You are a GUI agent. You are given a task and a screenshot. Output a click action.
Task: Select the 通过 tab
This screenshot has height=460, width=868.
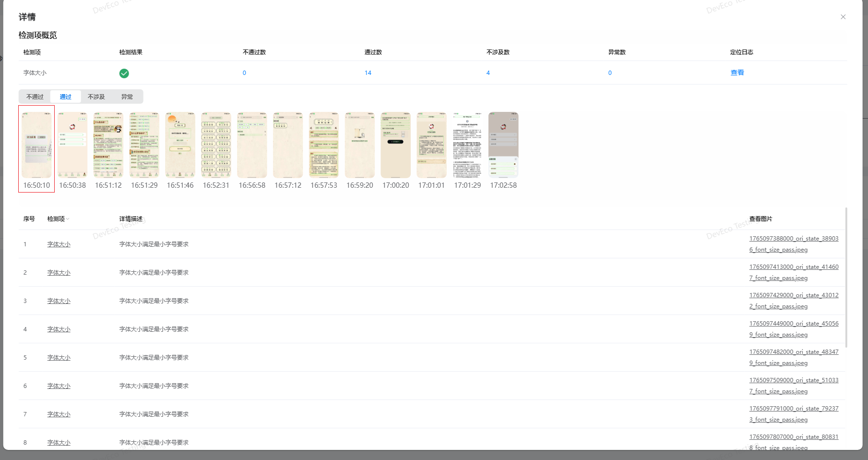click(x=65, y=97)
